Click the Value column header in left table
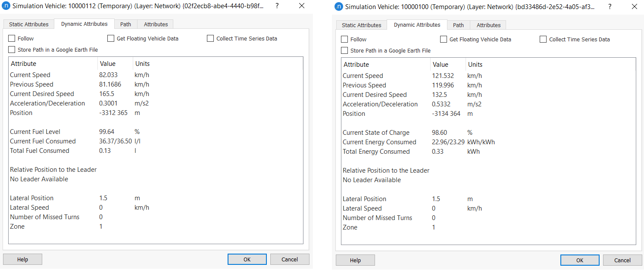The width and height of the screenshot is (644, 270). pyautogui.click(x=108, y=64)
